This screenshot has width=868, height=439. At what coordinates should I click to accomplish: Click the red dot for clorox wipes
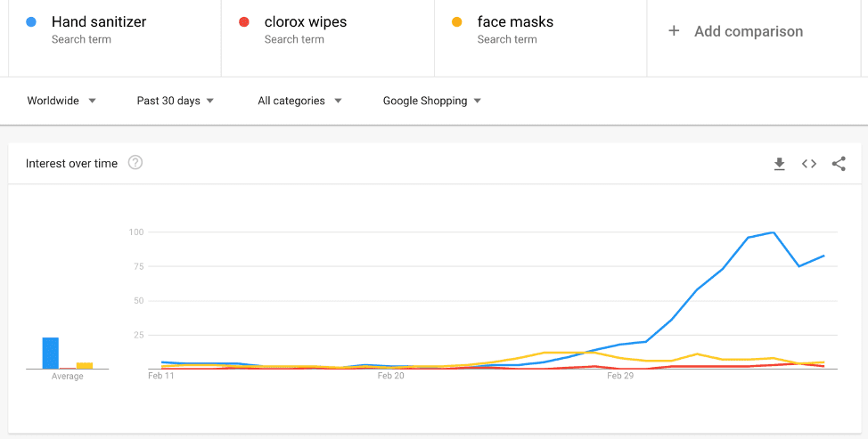pyautogui.click(x=244, y=21)
